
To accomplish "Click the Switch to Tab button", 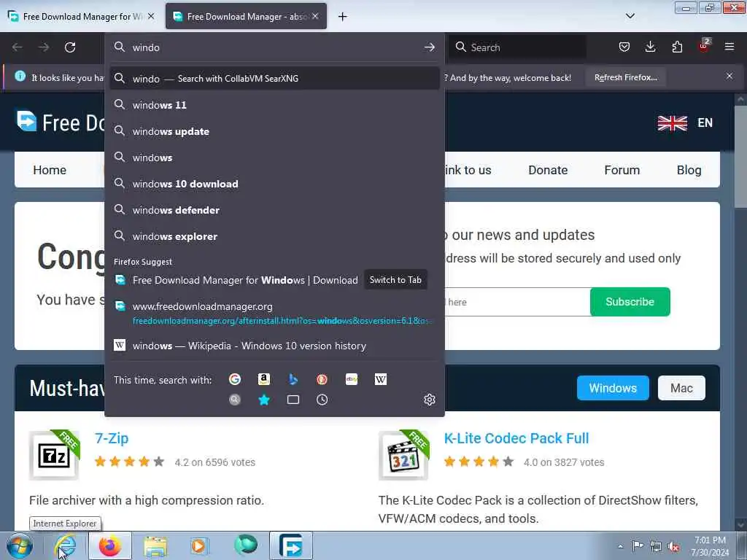I will [x=395, y=280].
